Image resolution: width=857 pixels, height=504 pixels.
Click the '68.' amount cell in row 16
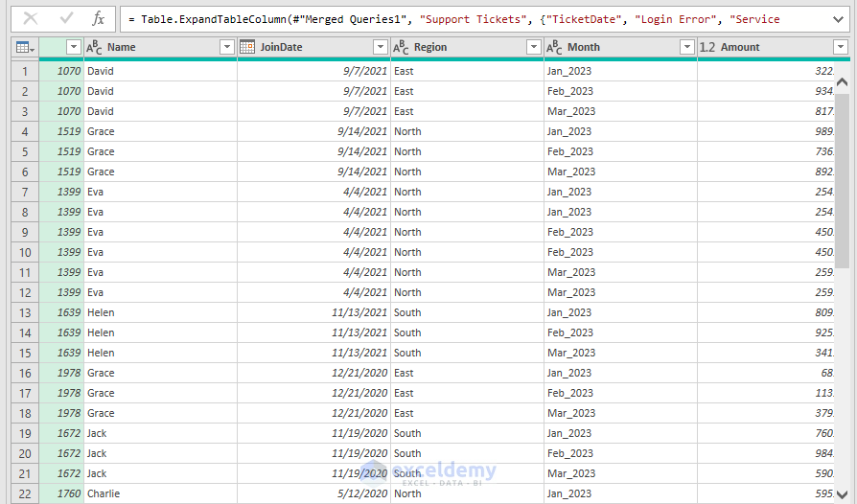coord(766,373)
